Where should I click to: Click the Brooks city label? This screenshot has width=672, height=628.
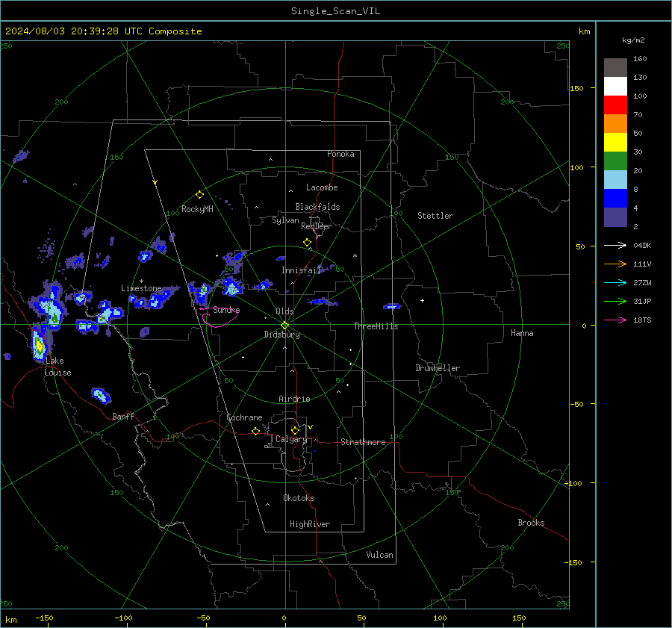pos(531,523)
